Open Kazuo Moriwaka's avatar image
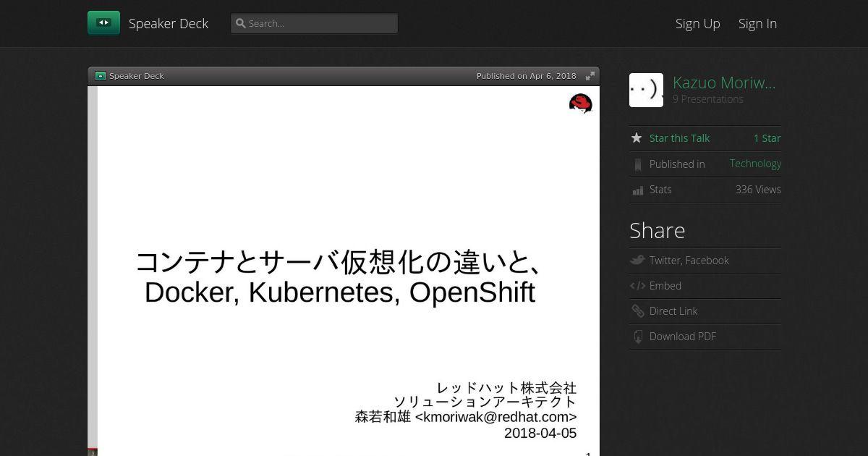Screen dimensions: 868x456 [x=646, y=90]
